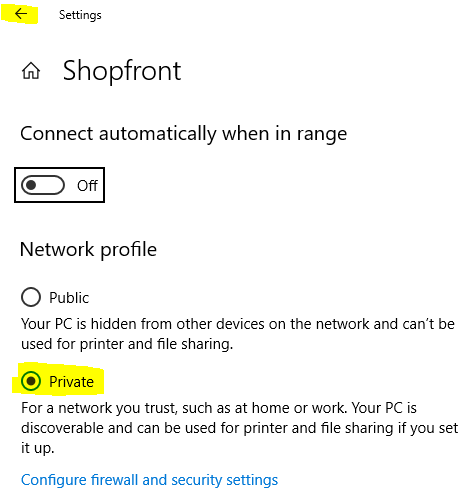Viewport: 470px width, 503px height.
Task: Go back using the arrow icon
Action: (x=21, y=14)
